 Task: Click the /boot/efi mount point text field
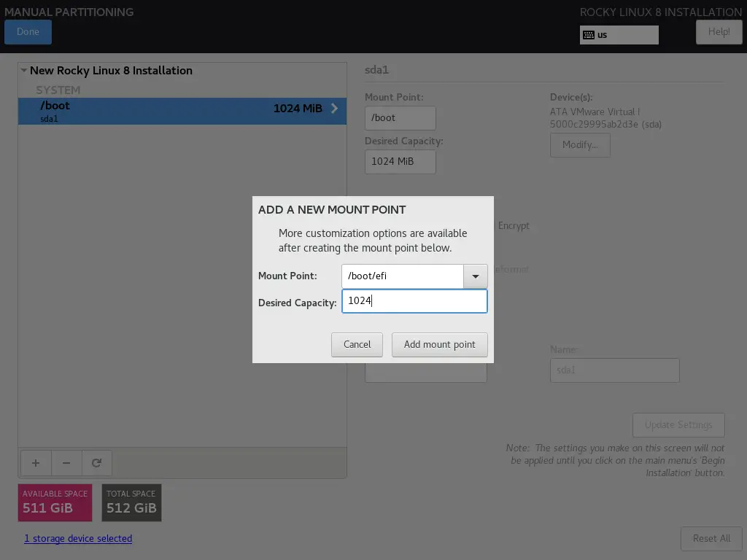pos(403,276)
